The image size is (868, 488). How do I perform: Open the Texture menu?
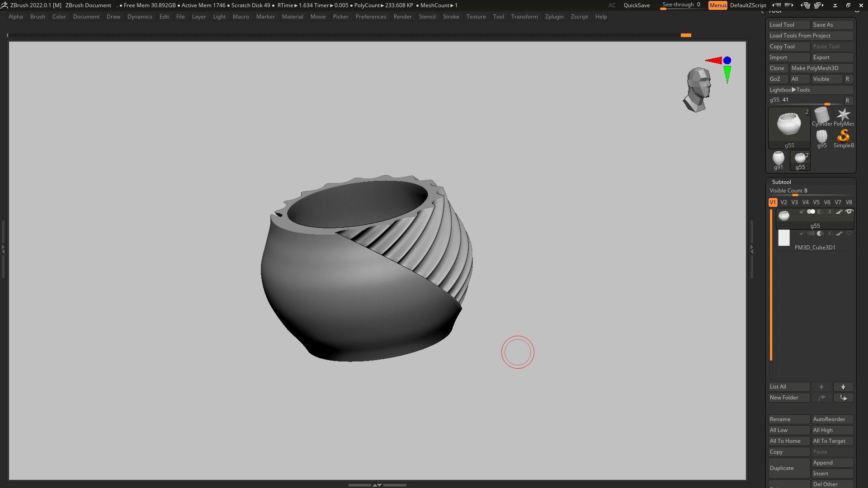click(476, 17)
